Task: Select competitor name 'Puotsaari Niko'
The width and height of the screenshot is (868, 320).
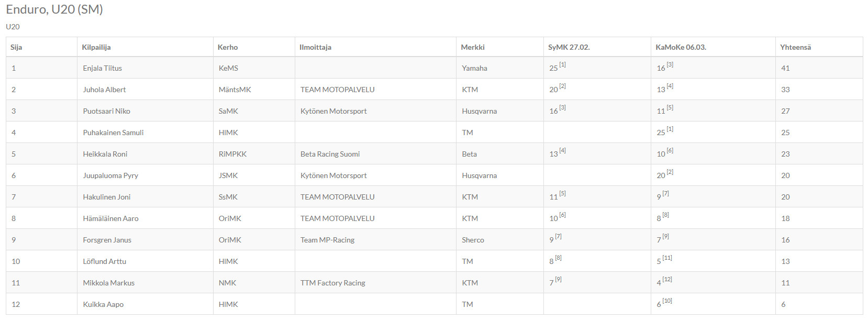Action: click(x=106, y=111)
